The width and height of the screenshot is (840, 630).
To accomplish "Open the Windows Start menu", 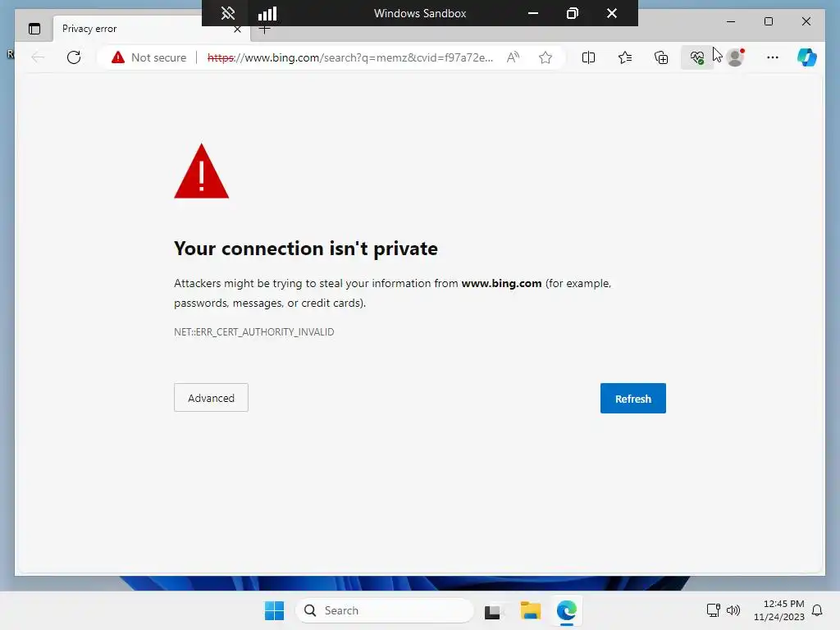I will coord(274,610).
